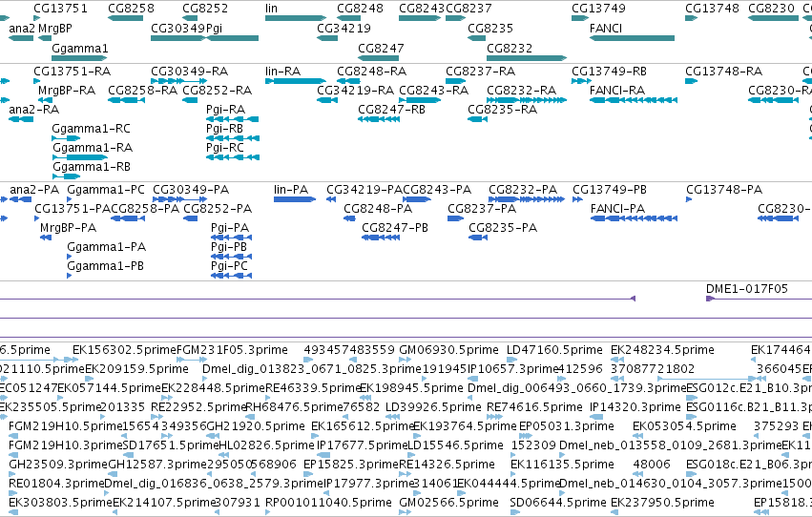Select the LD47160.5prime EST label
This screenshot has height=517, width=812.
(x=554, y=350)
